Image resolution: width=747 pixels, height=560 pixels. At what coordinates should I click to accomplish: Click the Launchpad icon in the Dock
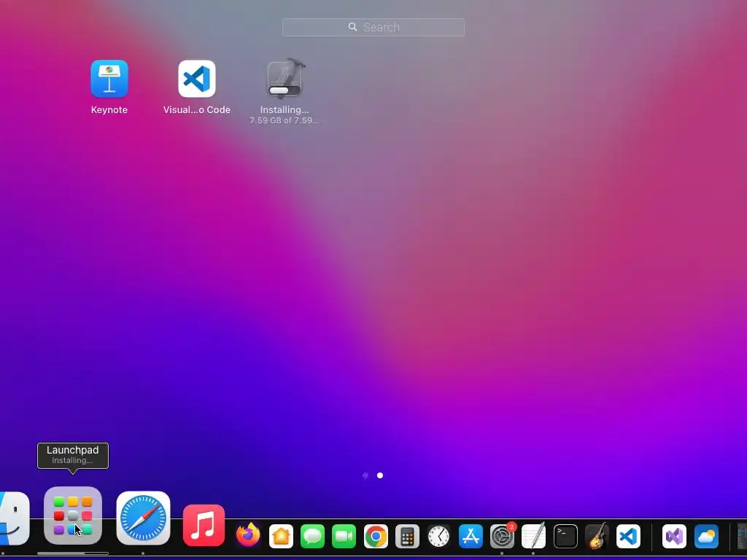[x=73, y=516]
